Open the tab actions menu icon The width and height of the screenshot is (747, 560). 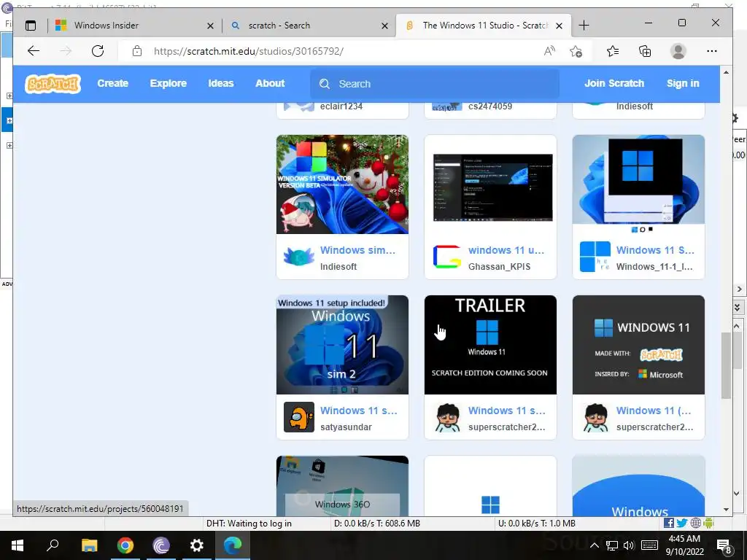(31, 26)
